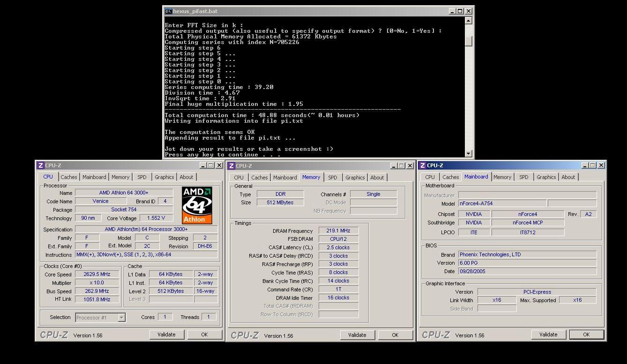Switch to Graphics tab in Memory window

click(x=355, y=178)
